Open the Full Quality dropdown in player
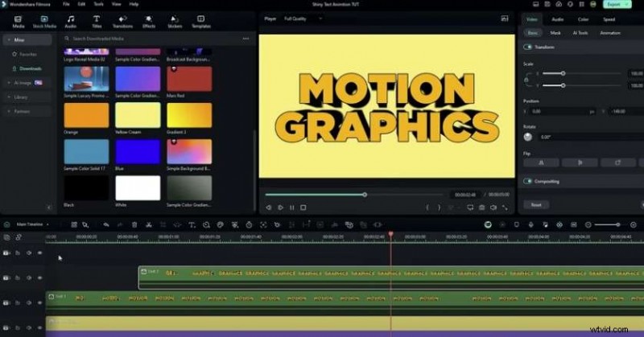Screen dimensions: 644x337 coord(303,18)
